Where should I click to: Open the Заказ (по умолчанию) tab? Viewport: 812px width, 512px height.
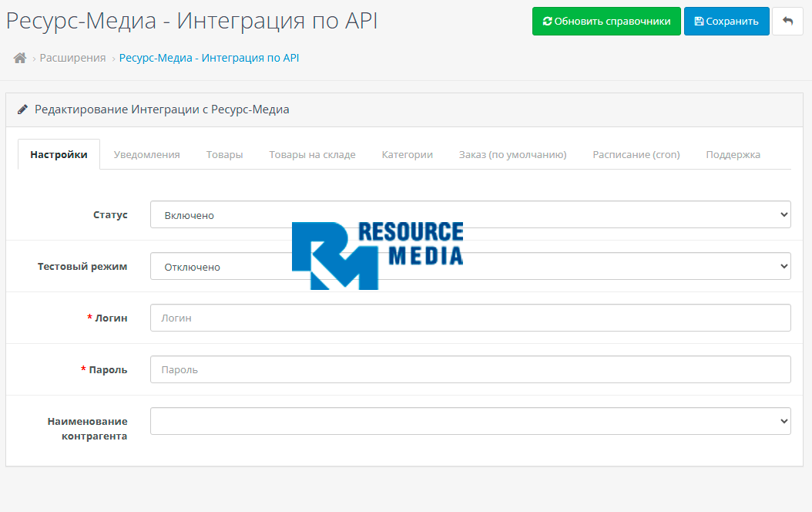[x=512, y=154]
